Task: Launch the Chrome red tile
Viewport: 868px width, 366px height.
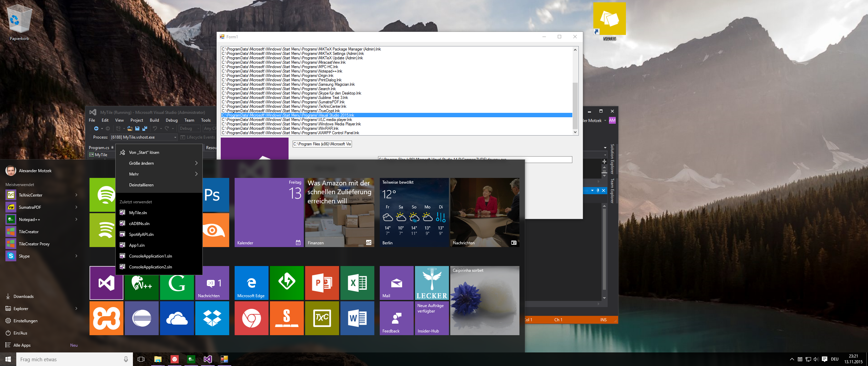Action: pos(252,318)
